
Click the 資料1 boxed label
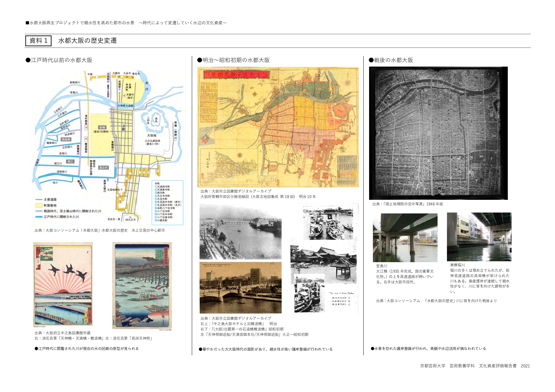point(38,41)
